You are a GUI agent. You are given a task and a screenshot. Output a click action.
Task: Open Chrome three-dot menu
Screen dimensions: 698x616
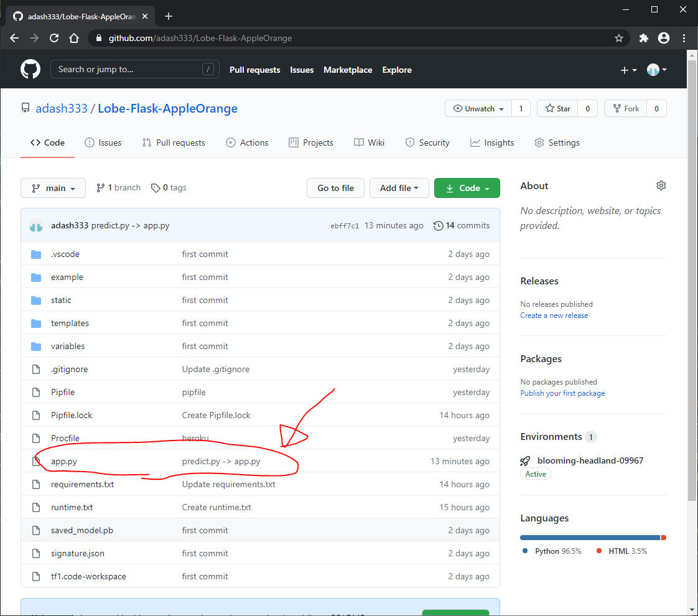tap(684, 39)
